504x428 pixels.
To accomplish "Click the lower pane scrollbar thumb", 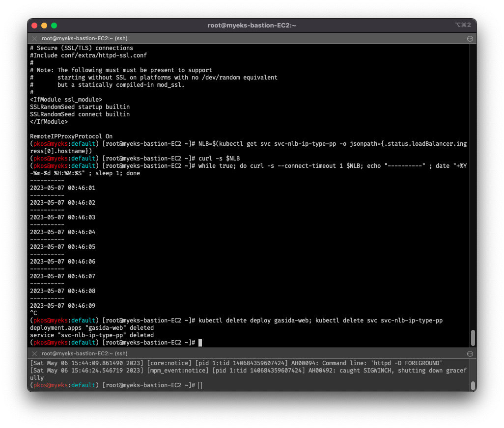I will coord(473,385).
